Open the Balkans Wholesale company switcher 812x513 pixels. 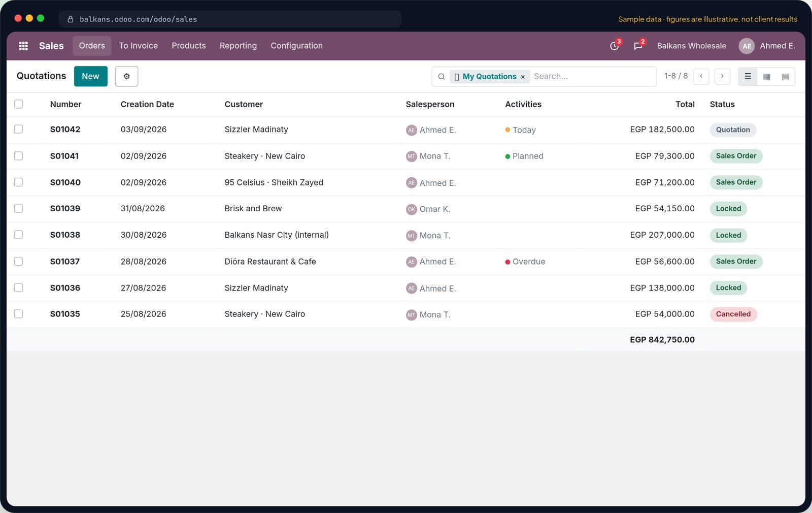click(x=691, y=46)
